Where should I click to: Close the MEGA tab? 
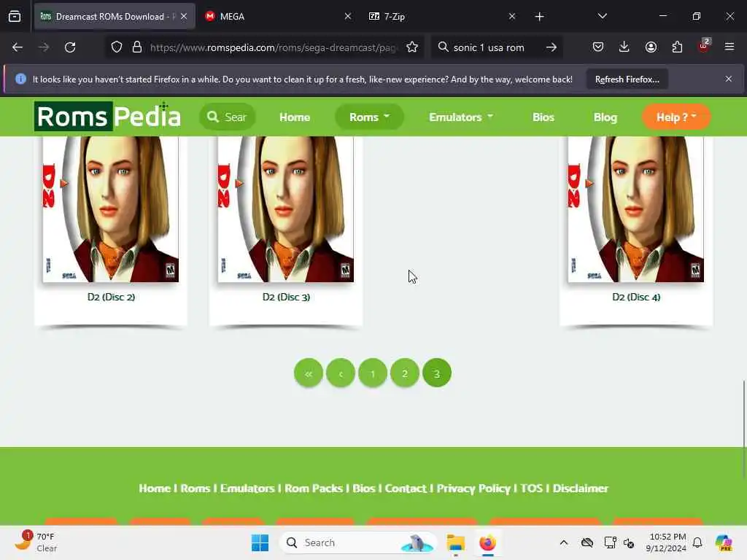(348, 17)
